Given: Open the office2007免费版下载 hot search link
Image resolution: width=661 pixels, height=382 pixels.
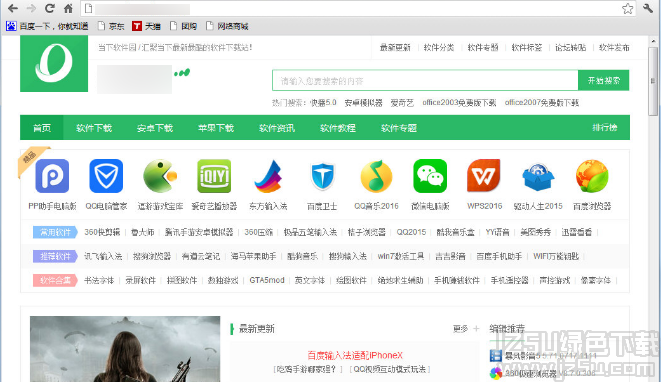Looking at the screenshot, I should (x=542, y=102).
